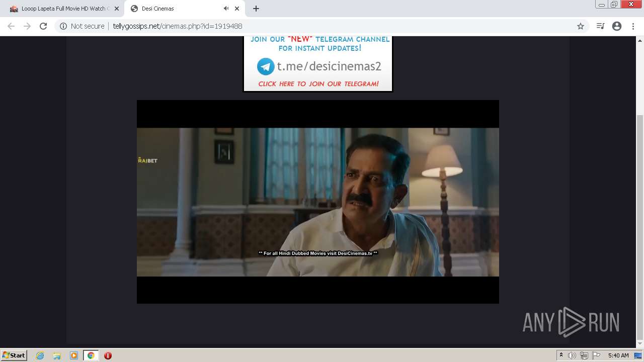Go back to the previous page
The width and height of the screenshot is (644, 362).
coord(11,26)
